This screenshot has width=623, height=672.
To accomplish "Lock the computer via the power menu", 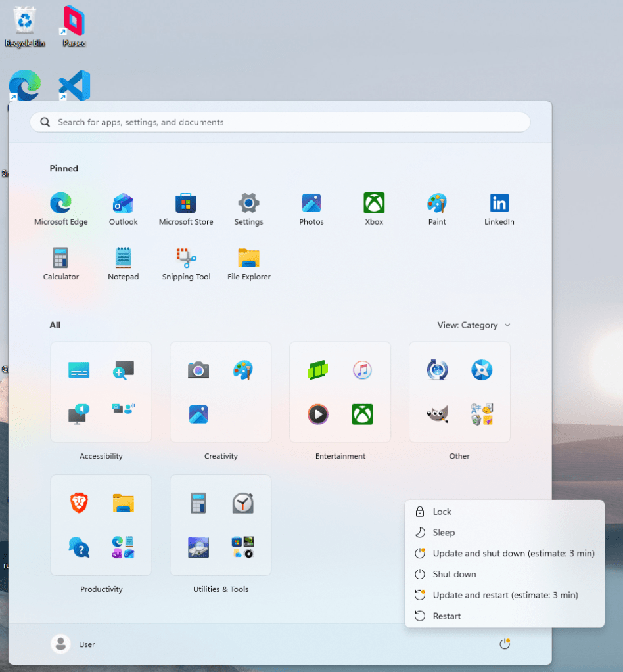I will (x=442, y=511).
